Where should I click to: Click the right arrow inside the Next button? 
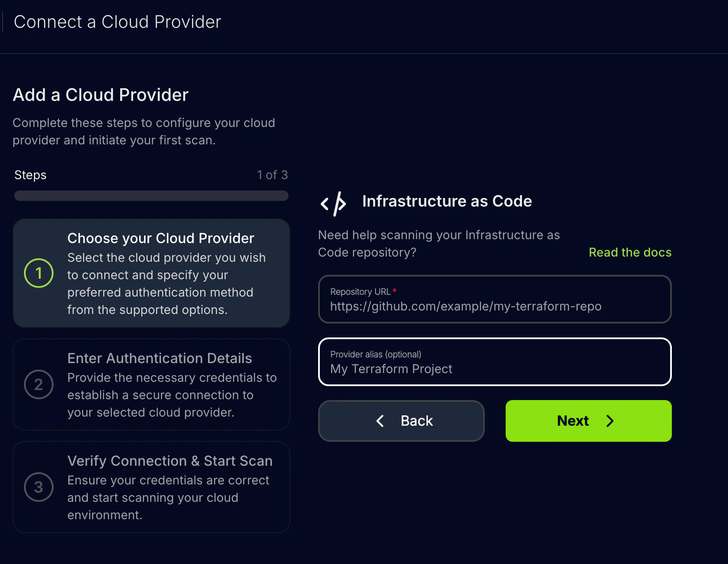pos(610,421)
